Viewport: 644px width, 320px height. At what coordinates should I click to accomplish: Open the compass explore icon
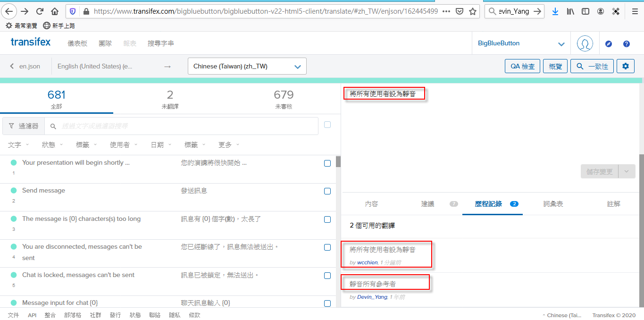[609, 44]
